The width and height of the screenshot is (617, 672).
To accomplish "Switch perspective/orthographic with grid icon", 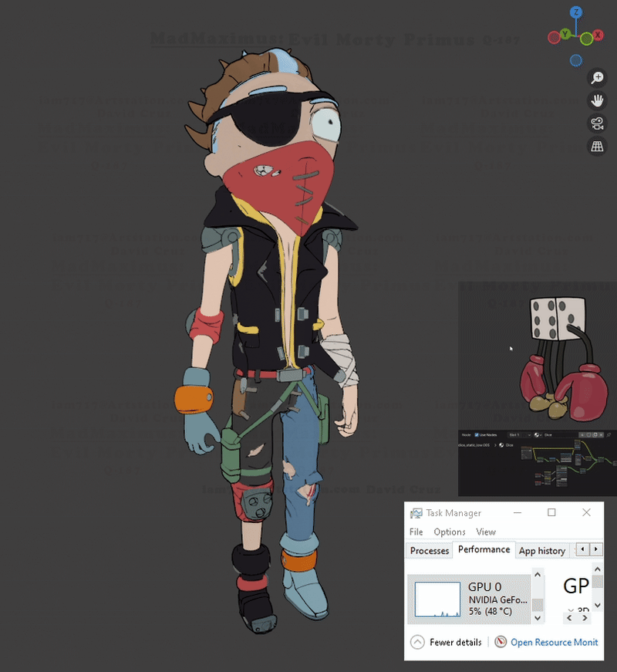I will pyautogui.click(x=597, y=146).
